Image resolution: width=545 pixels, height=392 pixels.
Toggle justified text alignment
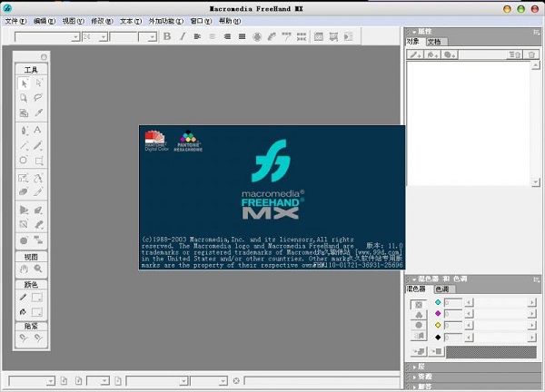tap(243, 36)
